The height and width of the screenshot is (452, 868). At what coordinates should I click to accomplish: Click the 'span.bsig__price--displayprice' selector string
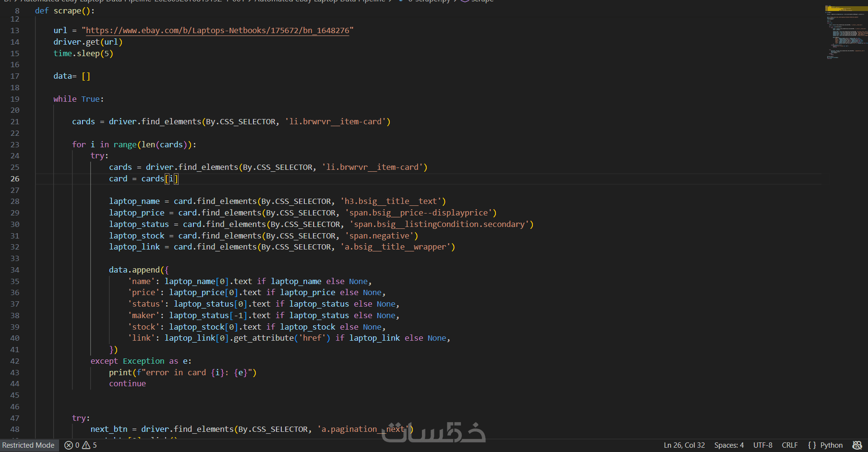tap(419, 213)
